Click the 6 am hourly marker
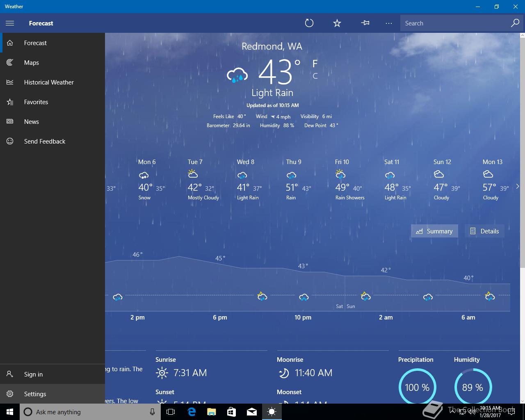This screenshot has height=420, width=525. click(x=468, y=317)
